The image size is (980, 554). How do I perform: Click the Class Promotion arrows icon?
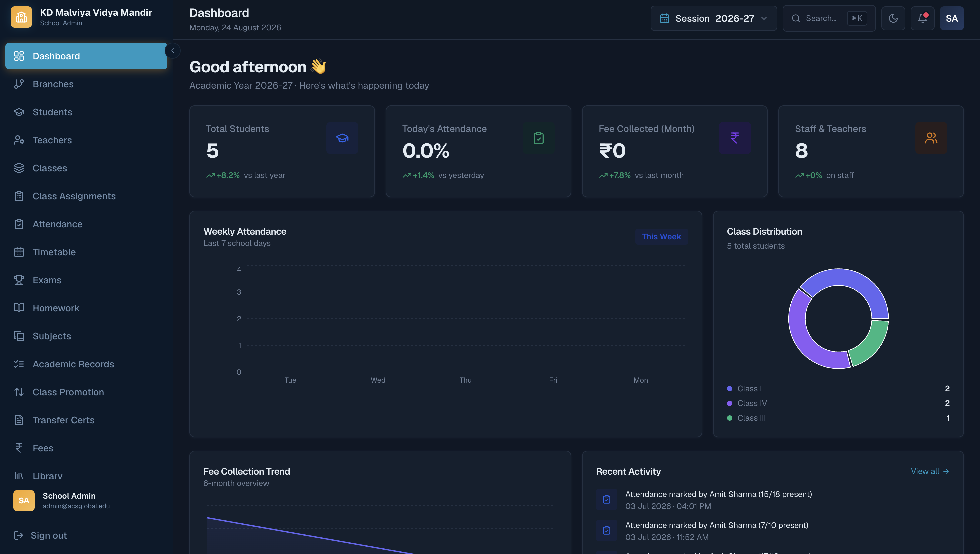19,392
